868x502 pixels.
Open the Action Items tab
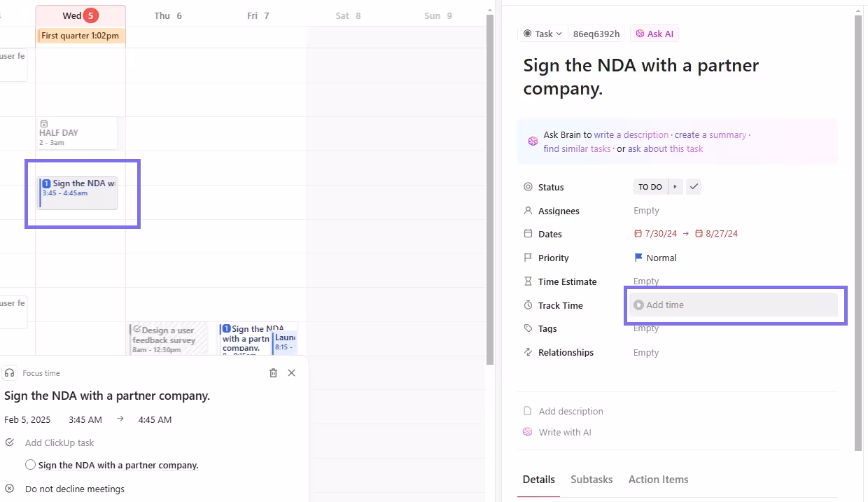pyautogui.click(x=658, y=480)
